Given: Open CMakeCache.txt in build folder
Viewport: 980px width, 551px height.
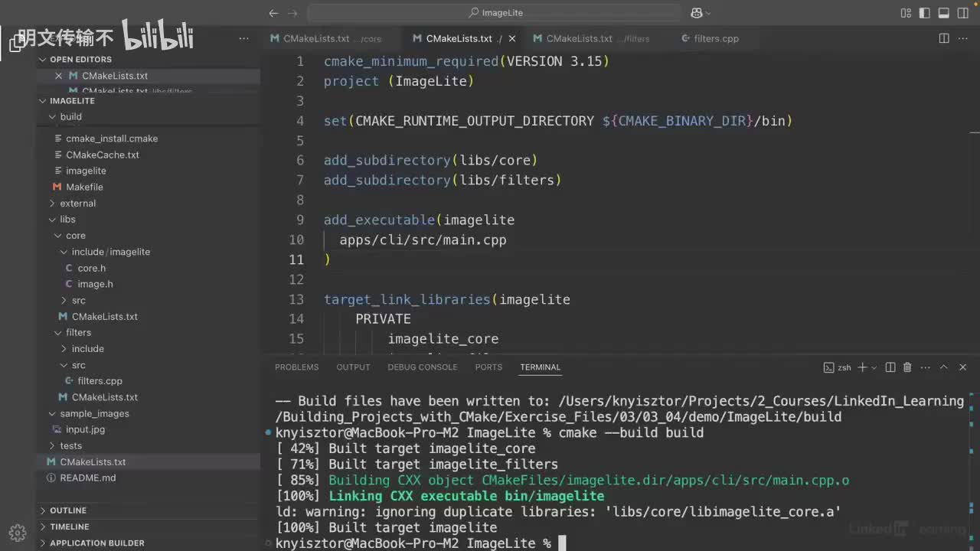Looking at the screenshot, I should coord(103,155).
